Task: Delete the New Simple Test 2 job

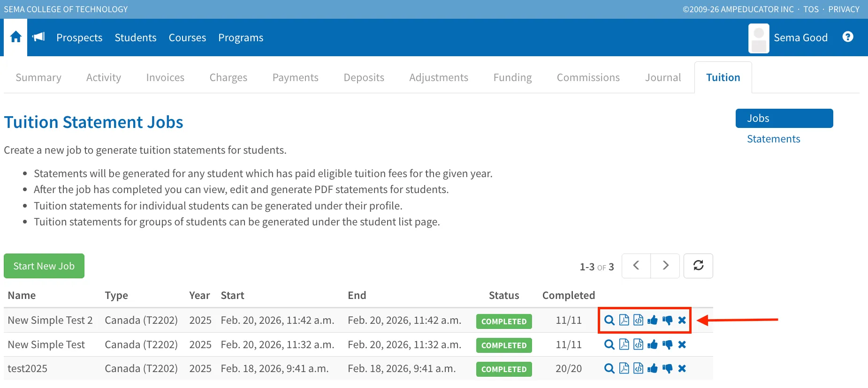Action: click(x=682, y=321)
